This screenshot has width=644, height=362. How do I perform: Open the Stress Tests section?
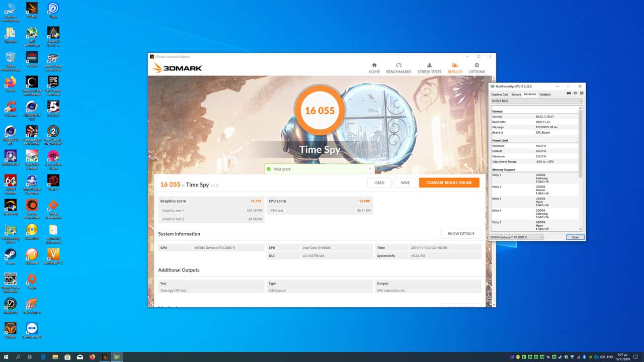(429, 68)
